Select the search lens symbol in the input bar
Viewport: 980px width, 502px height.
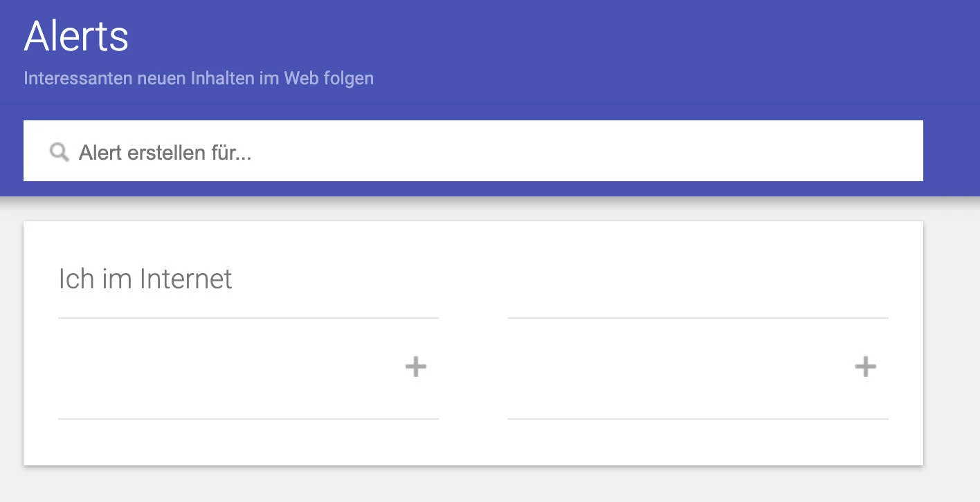[x=59, y=151]
